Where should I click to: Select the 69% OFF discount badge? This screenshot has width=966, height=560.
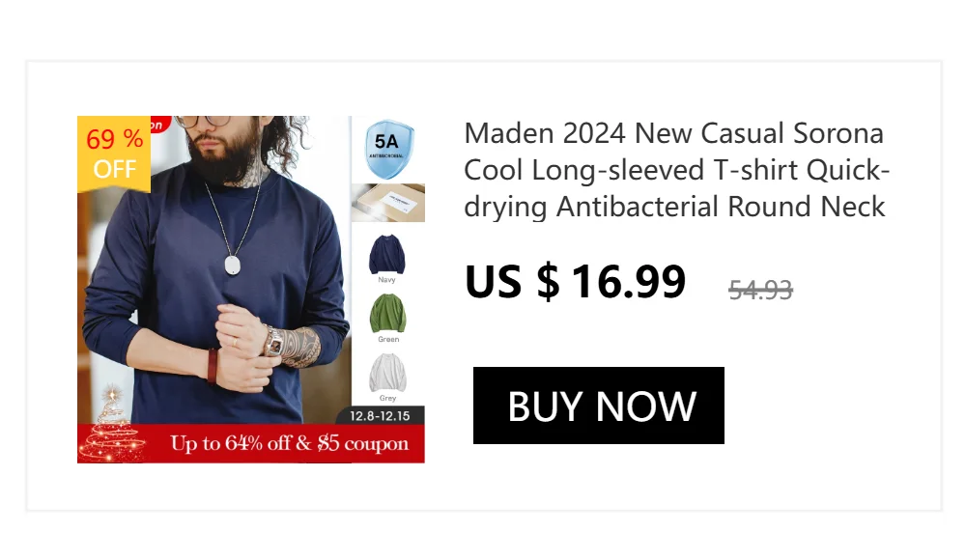pyautogui.click(x=114, y=154)
